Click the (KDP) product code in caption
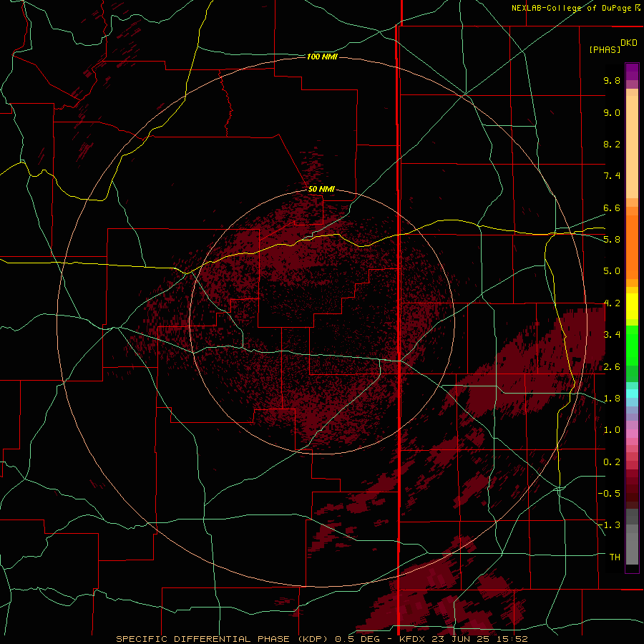Viewport: 644px width, 644px height. (x=314, y=639)
